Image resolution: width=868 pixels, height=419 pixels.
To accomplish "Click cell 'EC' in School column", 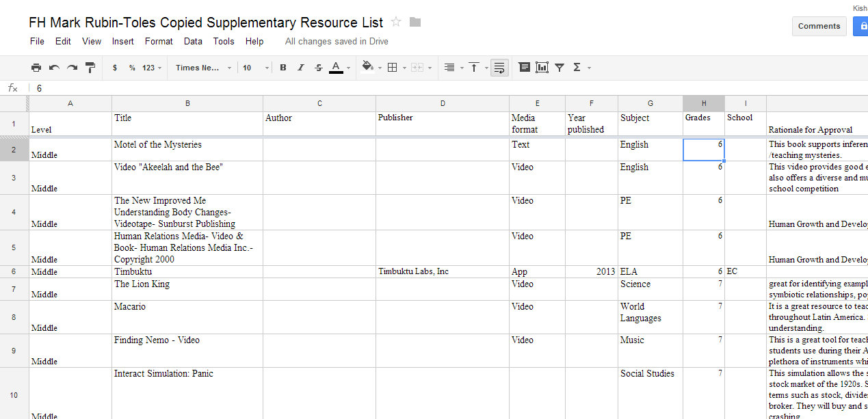I will (745, 271).
